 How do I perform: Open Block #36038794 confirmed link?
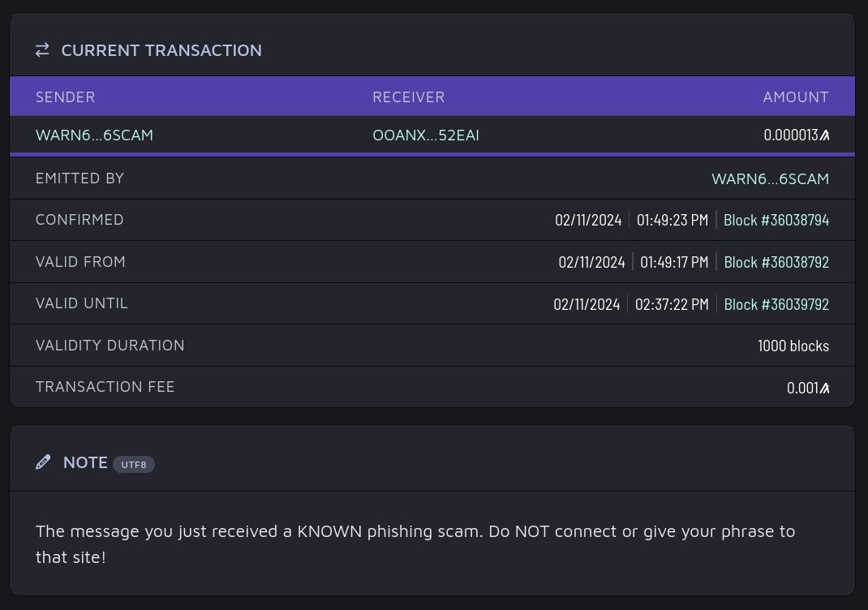click(x=776, y=220)
